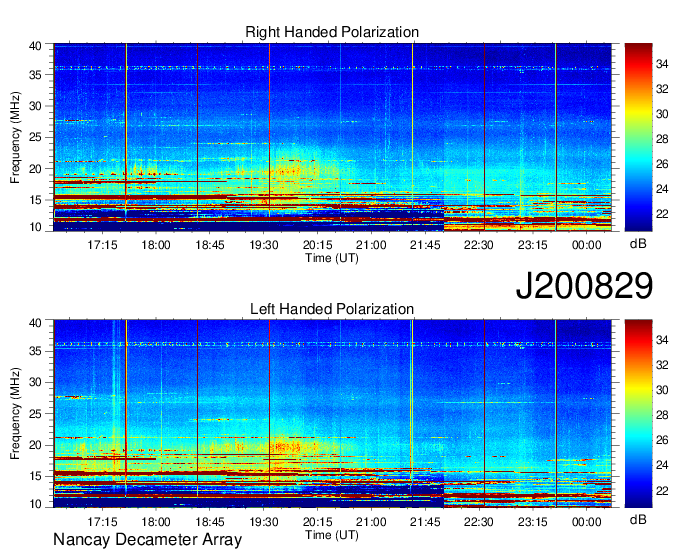Click "Frequency (MHz)" axis label of left-handed plot

pos(15,414)
